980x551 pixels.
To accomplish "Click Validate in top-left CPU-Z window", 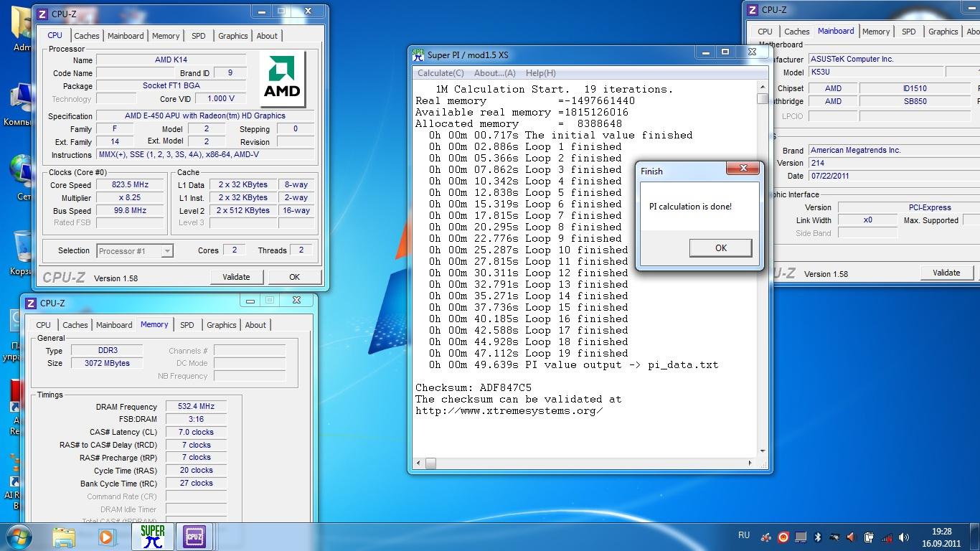I will [236, 277].
